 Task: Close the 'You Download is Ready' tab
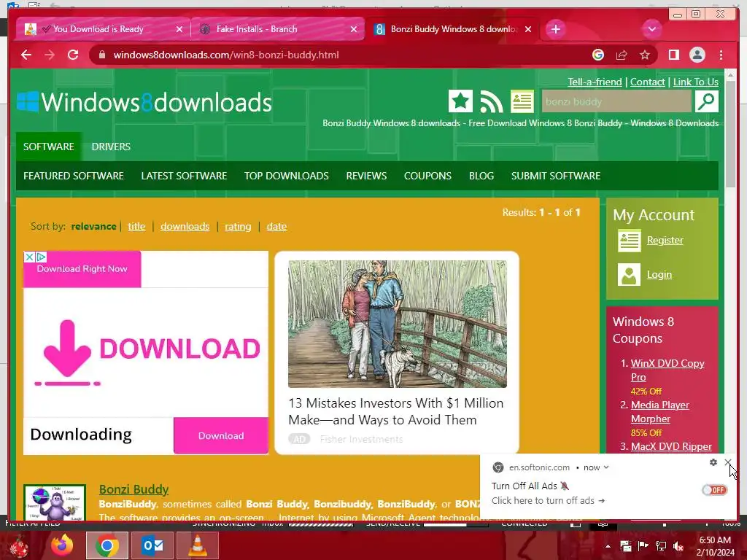point(179,29)
